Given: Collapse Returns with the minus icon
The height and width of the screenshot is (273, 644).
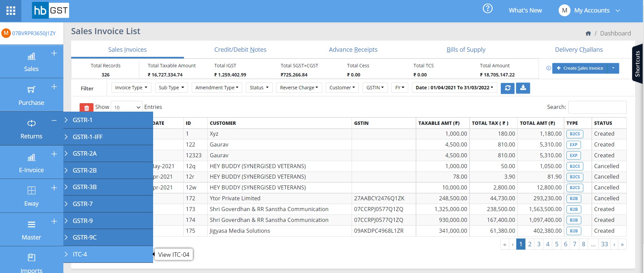Looking at the screenshot, I should click(54, 120).
